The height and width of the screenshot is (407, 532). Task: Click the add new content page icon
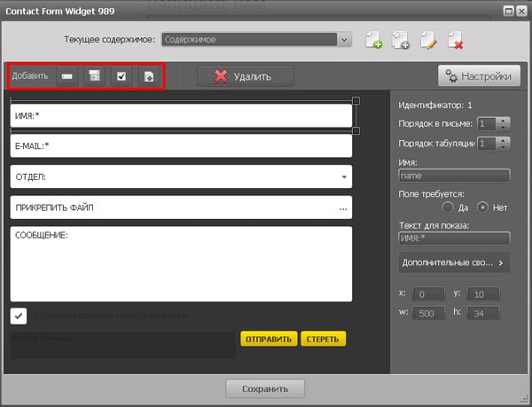pyautogui.click(x=373, y=40)
